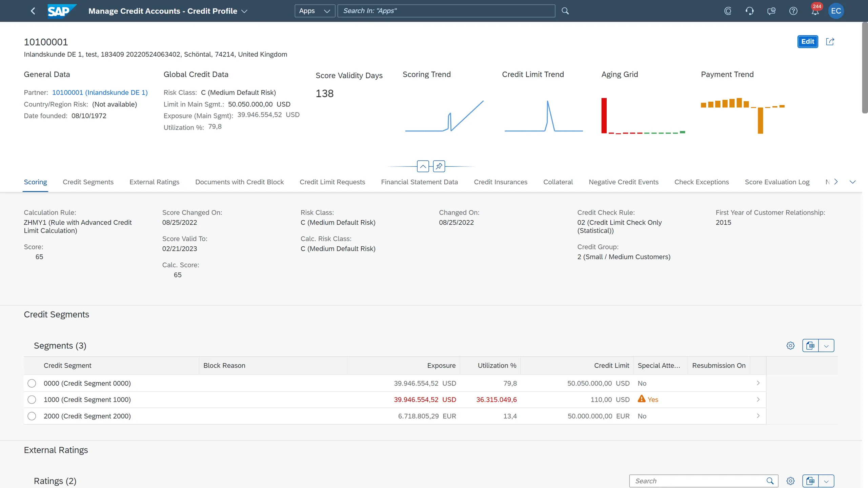This screenshot has height=488, width=868.
Task: Open the notifications bell with 244 alerts
Action: click(815, 11)
